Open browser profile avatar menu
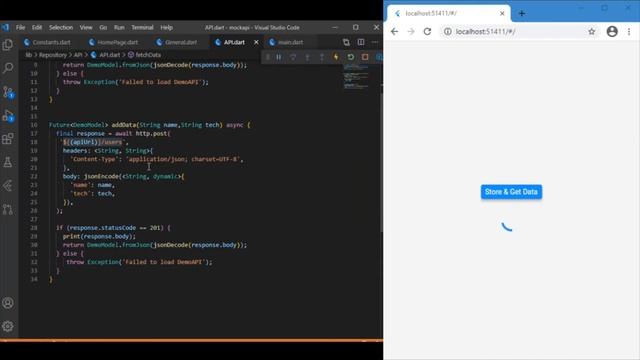 pos(612,31)
